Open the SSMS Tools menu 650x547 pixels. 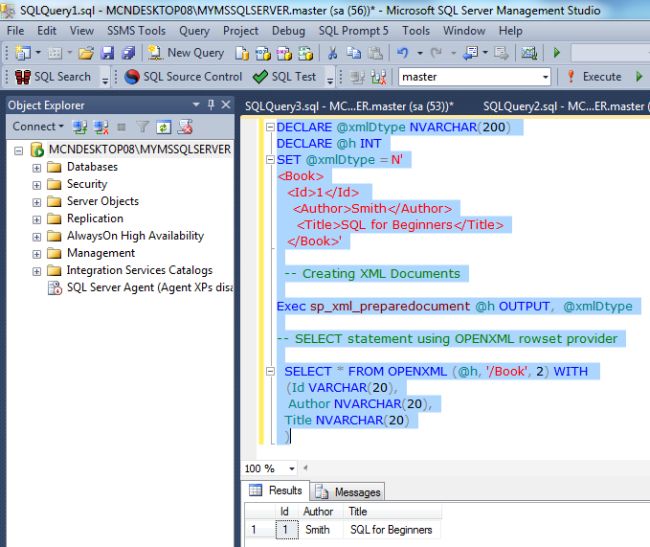coord(136,31)
